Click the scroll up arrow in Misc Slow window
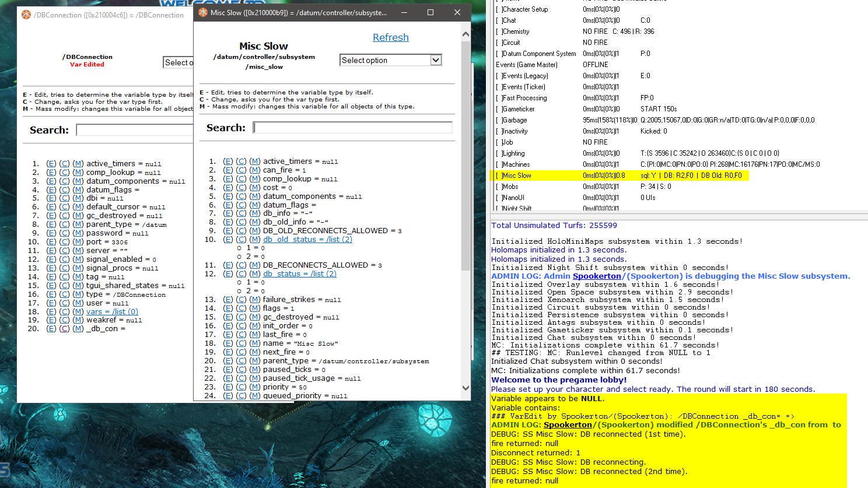The height and width of the screenshot is (488, 868). (466, 34)
